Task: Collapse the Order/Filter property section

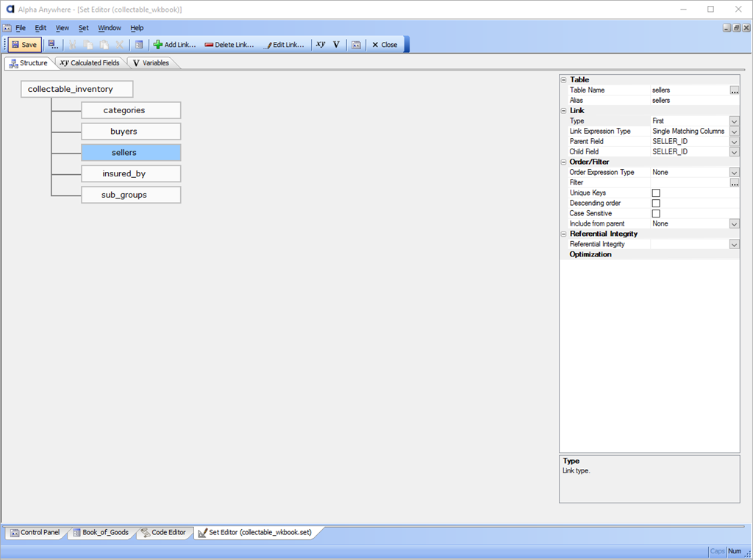Action: coord(563,162)
